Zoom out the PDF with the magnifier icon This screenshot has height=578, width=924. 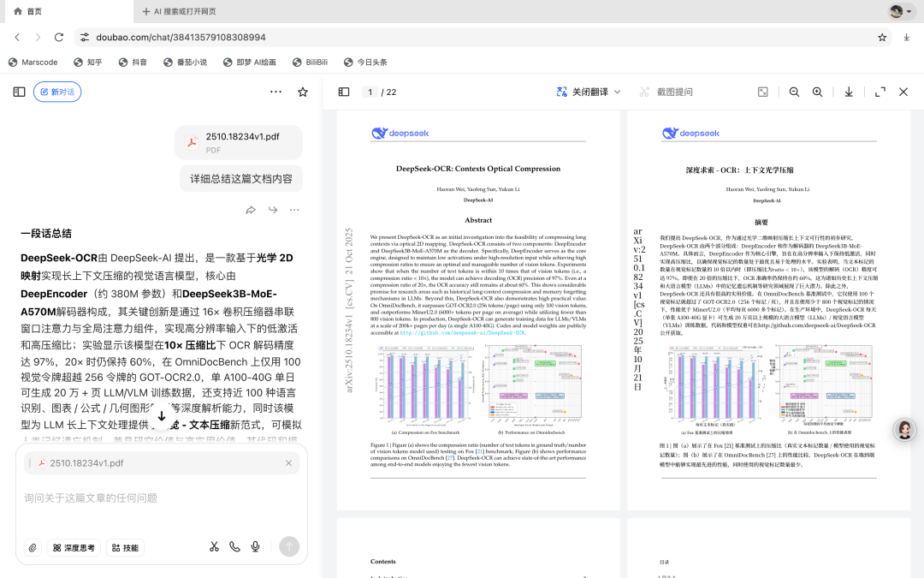click(794, 92)
